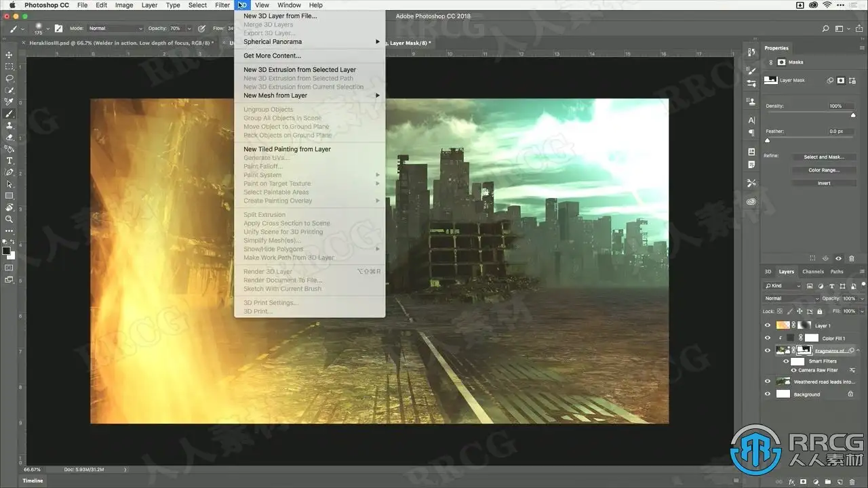Screen dimensions: 868x488
Task: Open the Opacity dropdown in options bar
Action: pos(189,28)
